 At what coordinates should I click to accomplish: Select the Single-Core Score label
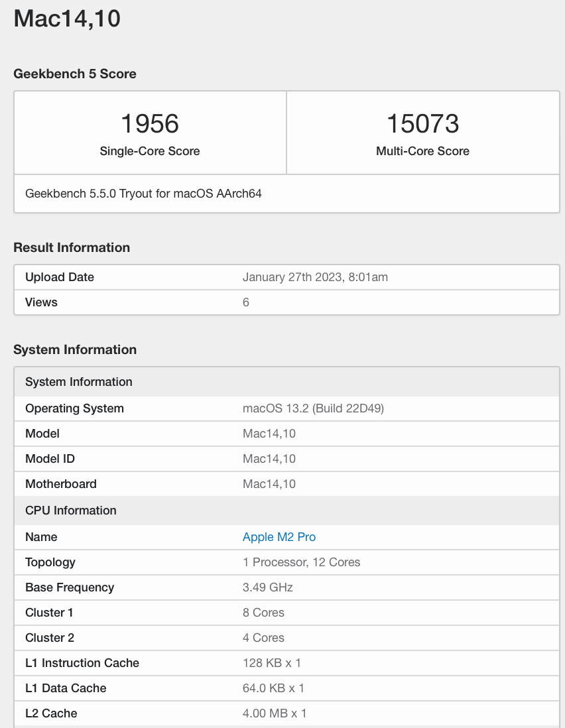(150, 151)
